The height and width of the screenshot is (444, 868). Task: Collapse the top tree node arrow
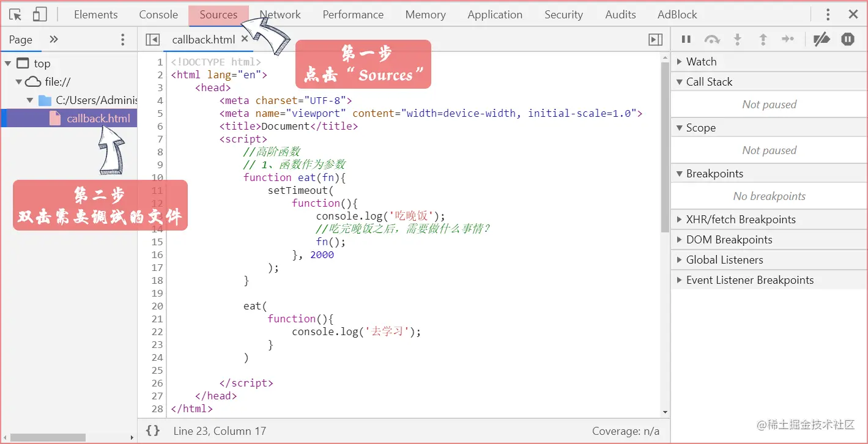pos(8,64)
